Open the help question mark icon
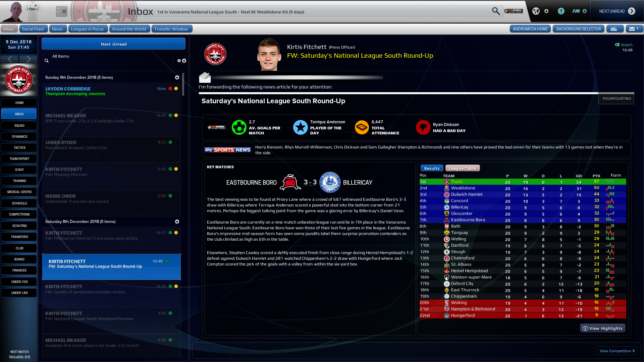Viewport: 644px width, 362px height. coord(561,11)
